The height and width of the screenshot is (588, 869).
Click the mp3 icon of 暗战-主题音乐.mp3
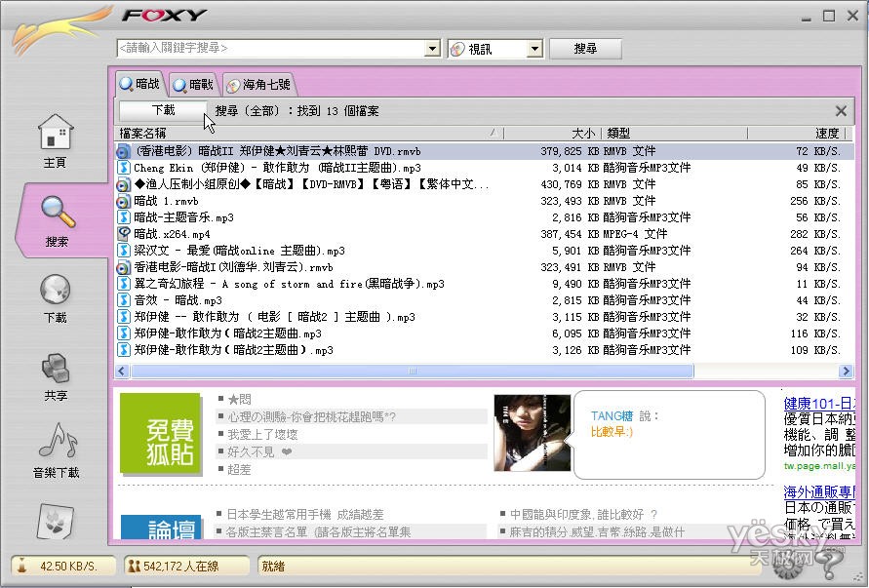pyautogui.click(x=124, y=217)
